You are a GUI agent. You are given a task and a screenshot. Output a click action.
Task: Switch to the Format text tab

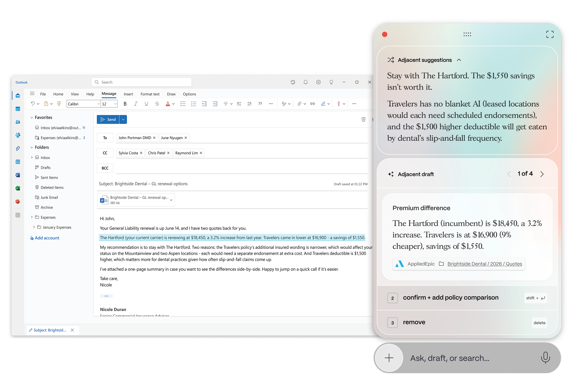[150, 94]
